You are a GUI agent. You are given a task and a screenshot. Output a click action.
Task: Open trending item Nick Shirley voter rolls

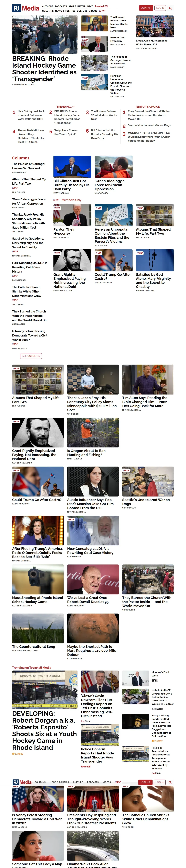click(31, 115)
